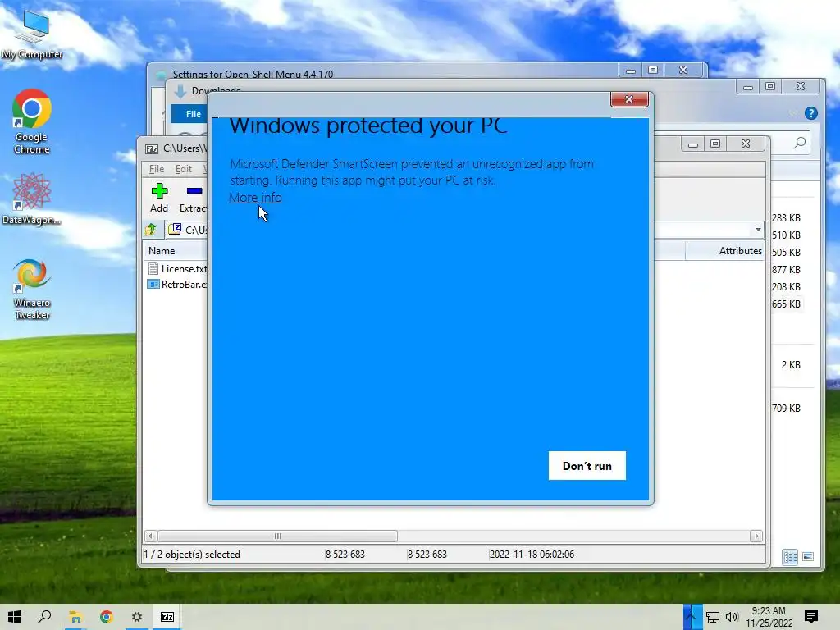Click the Extract toolbar icon in 7-Zip

point(193,197)
